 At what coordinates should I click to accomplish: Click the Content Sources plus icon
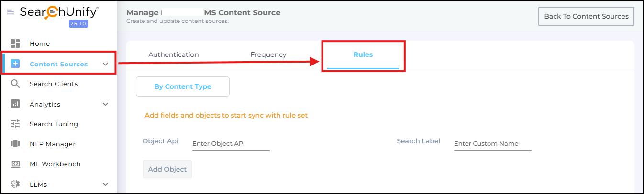[x=15, y=64]
